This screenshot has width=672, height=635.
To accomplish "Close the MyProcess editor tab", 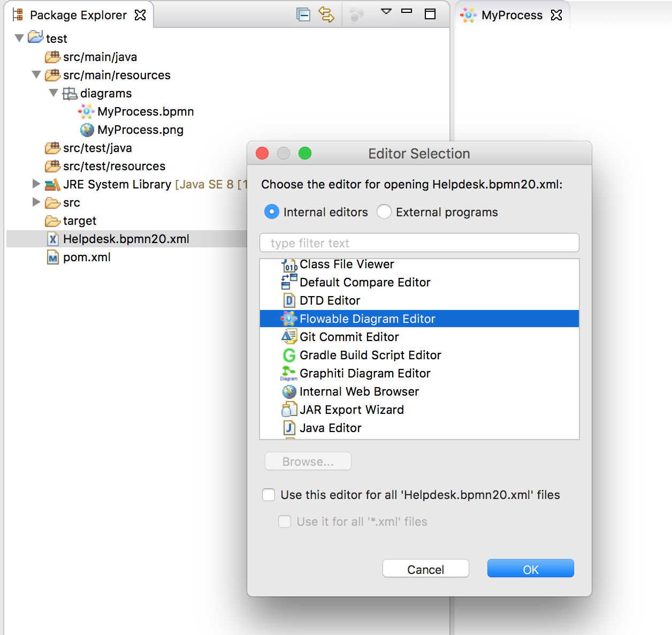I will [556, 15].
